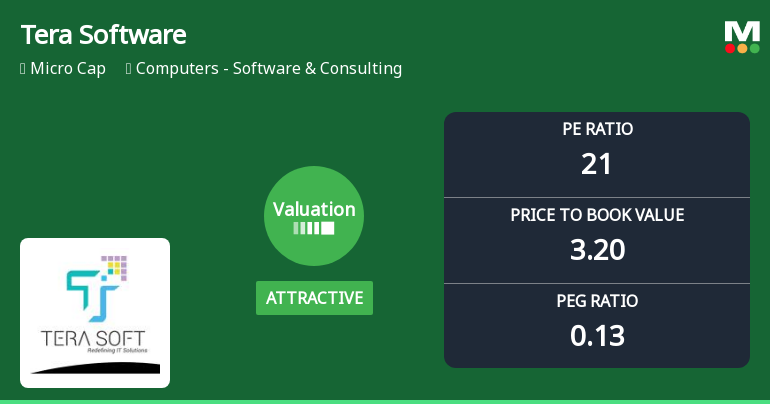Open Computers - Software & Consulting sector
Image resolution: width=770 pixels, height=404 pixels.
pos(269,69)
